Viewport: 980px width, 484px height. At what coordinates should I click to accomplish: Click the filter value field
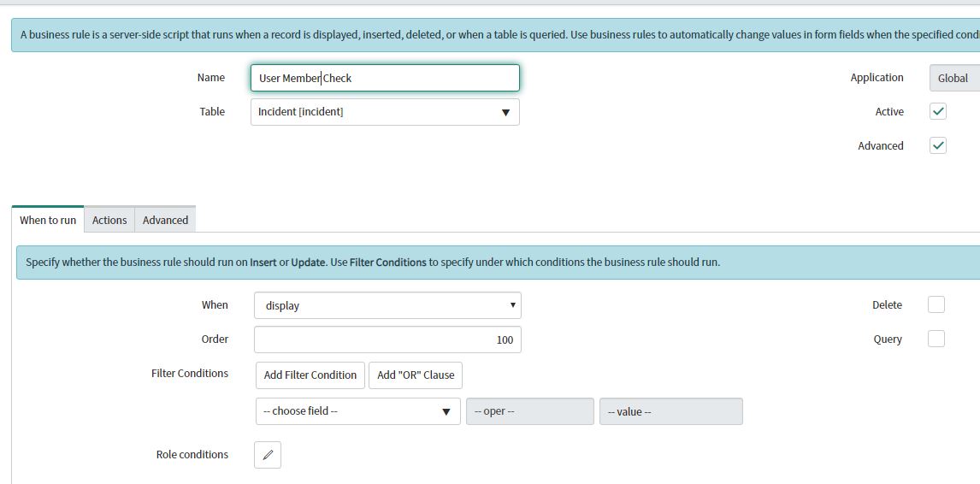click(x=670, y=411)
